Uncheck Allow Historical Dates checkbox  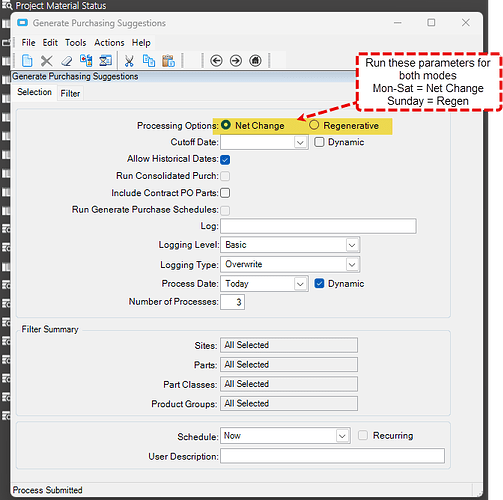(x=225, y=159)
